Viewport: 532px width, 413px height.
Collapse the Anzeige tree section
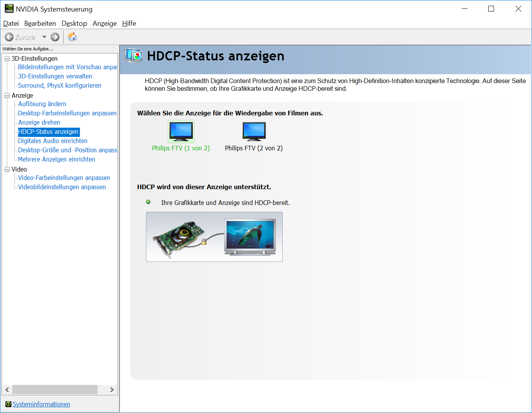point(7,95)
